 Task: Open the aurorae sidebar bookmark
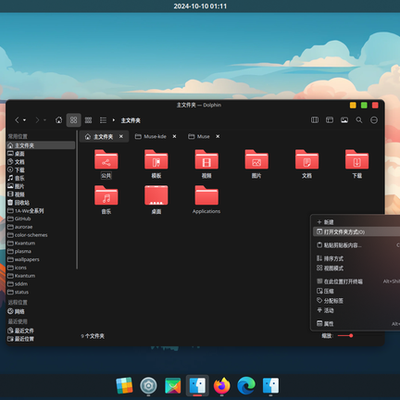[41, 227]
